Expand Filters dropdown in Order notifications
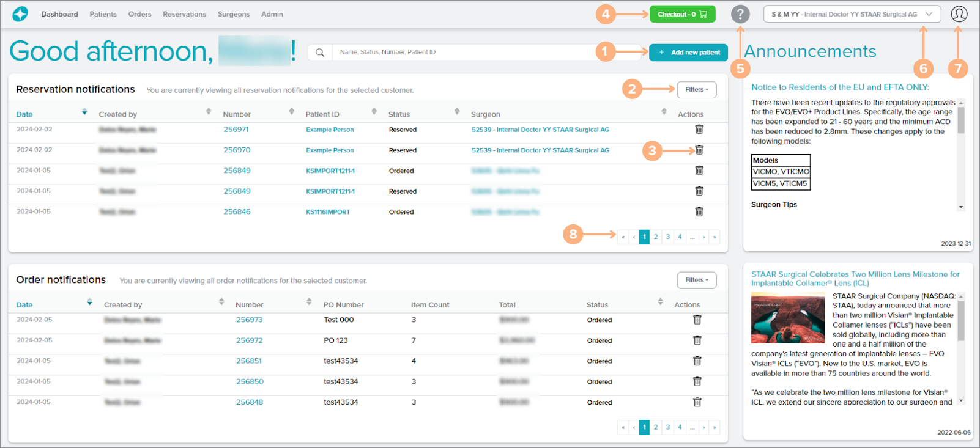The width and height of the screenshot is (980, 448). pos(696,281)
